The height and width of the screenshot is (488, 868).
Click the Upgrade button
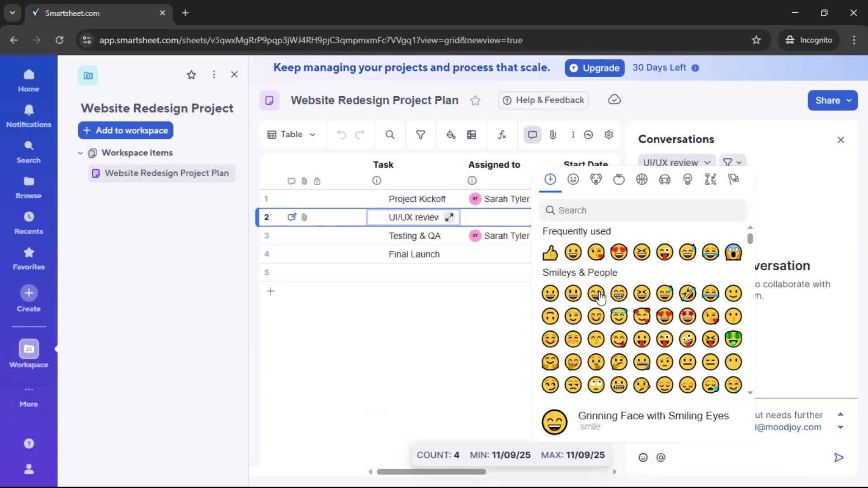pyautogui.click(x=594, y=68)
